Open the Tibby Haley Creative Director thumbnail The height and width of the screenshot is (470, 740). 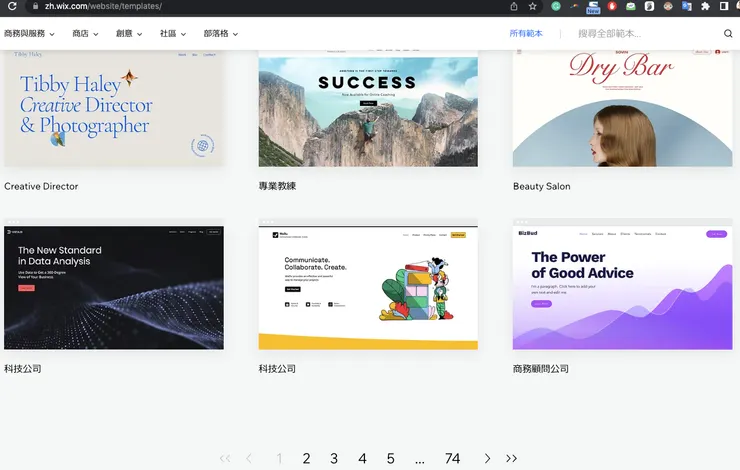(114, 108)
